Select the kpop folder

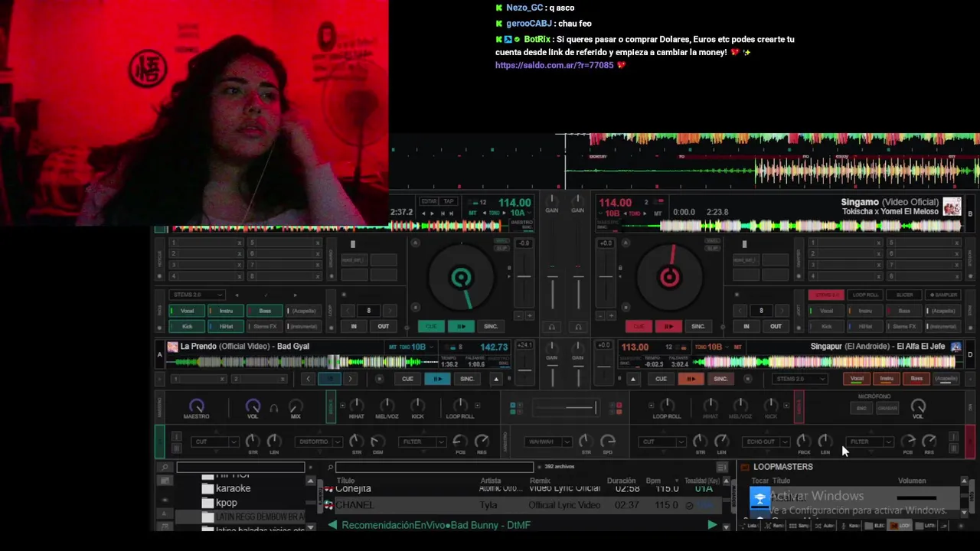coord(226,503)
